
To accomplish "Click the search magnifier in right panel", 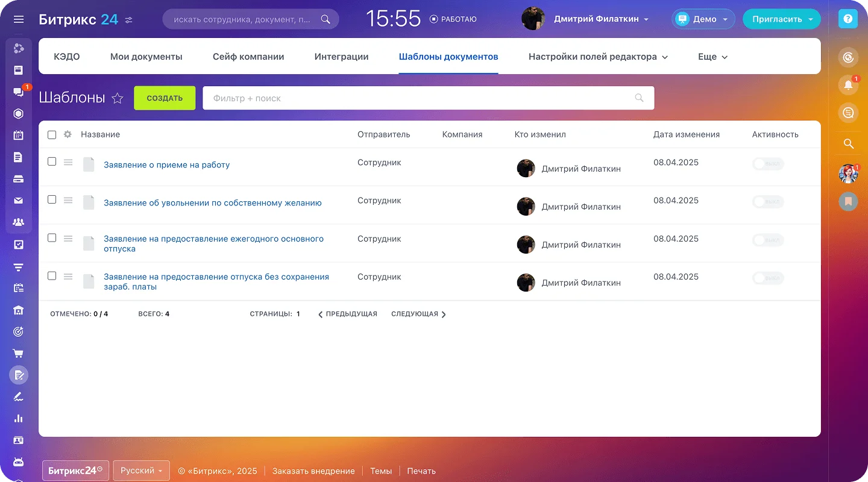I will pyautogui.click(x=848, y=143).
